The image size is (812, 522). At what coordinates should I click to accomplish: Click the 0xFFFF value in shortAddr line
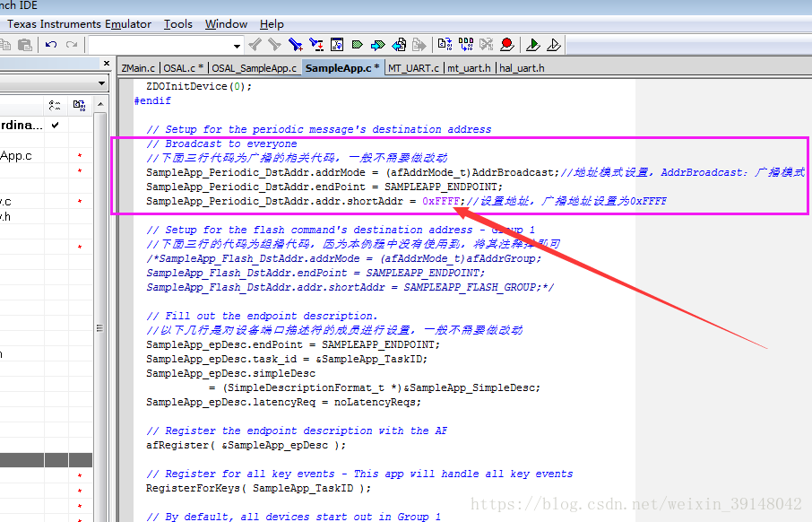coord(441,201)
